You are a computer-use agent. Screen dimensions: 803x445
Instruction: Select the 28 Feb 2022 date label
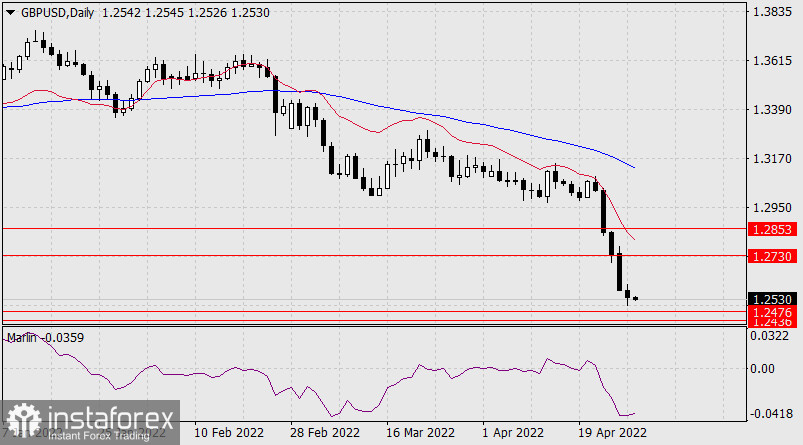(325, 433)
